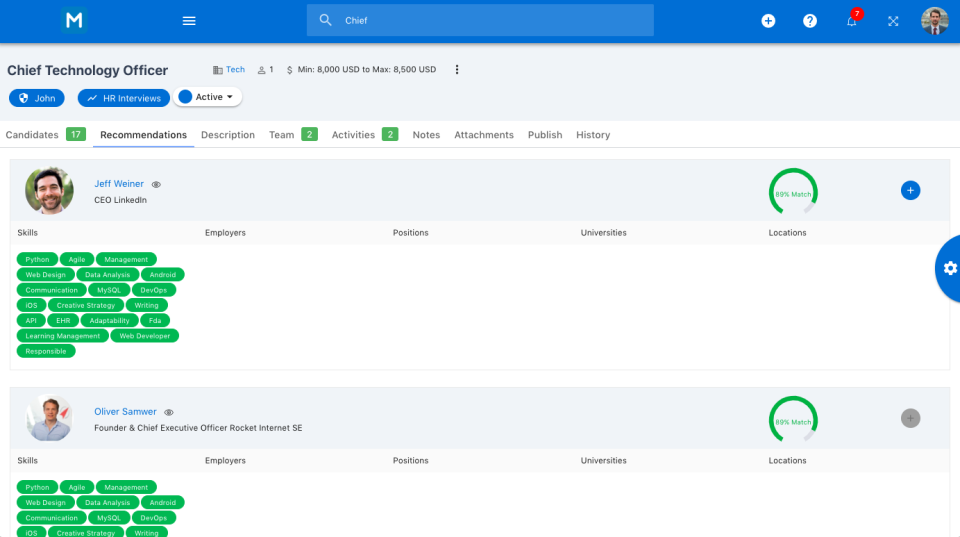The image size is (960, 537).
Task: Click the search field containing Chief
Action: click(480, 20)
